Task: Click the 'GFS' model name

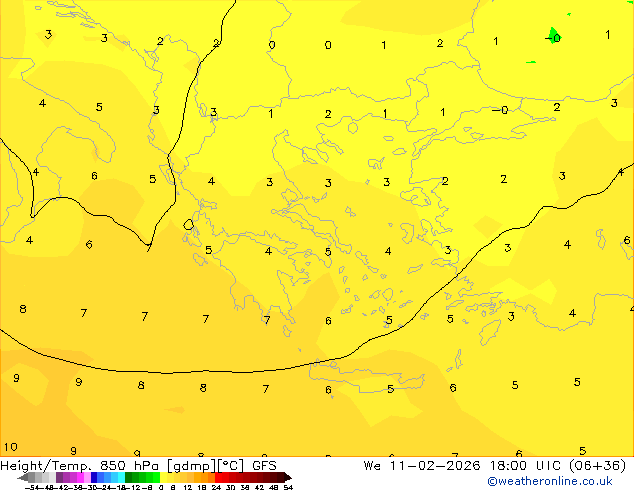Action: [x=264, y=466]
